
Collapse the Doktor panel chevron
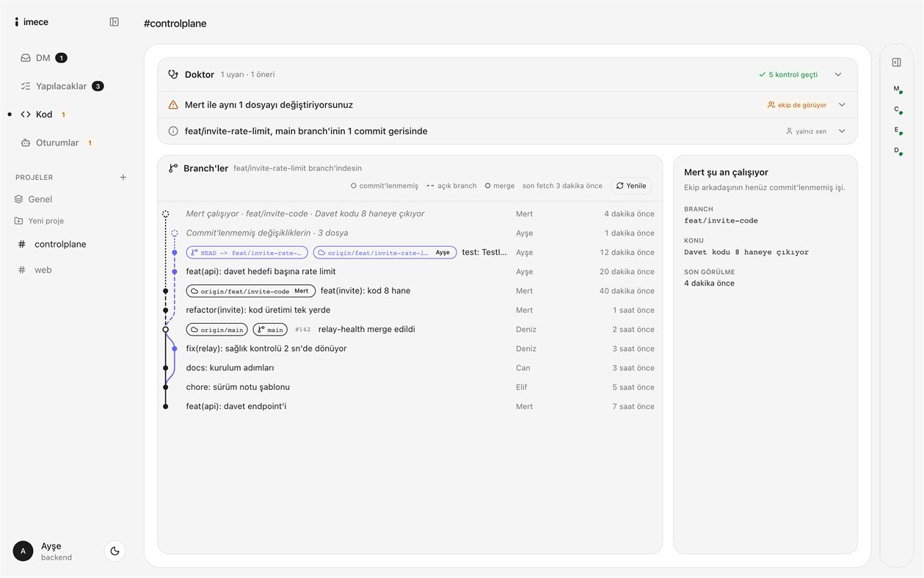838,74
